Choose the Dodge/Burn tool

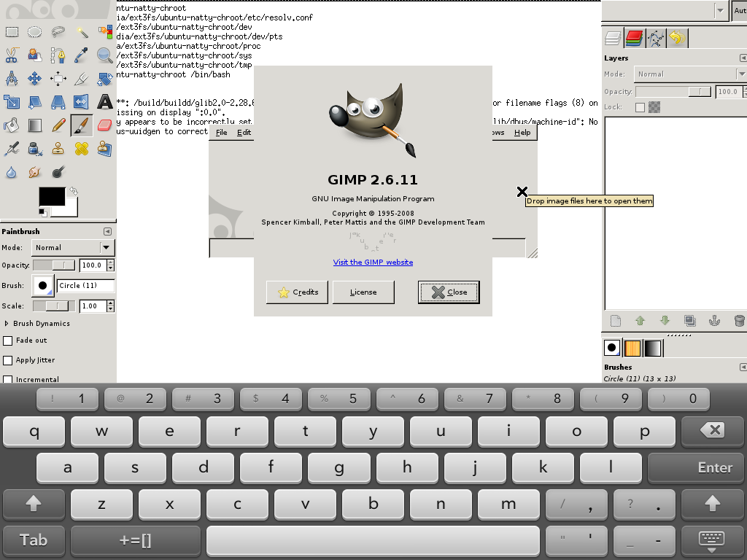coord(58,172)
